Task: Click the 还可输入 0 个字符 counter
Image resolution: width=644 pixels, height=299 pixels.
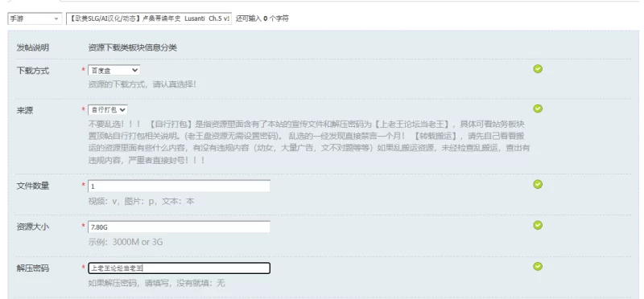Action: [262, 18]
